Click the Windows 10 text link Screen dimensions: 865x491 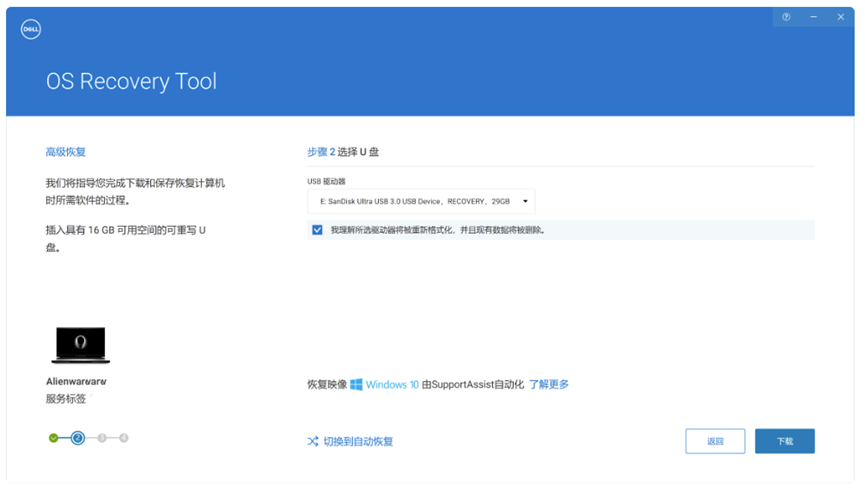pyautogui.click(x=392, y=385)
